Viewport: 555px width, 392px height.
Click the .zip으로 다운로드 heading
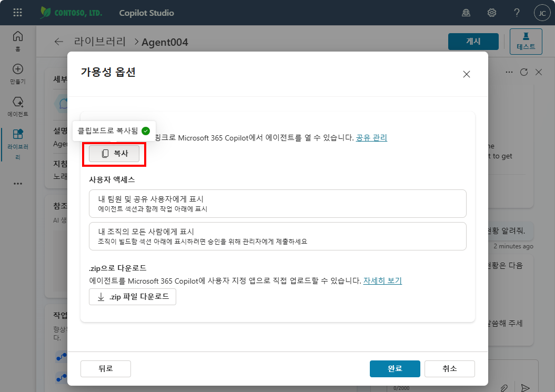coord(117,268)
